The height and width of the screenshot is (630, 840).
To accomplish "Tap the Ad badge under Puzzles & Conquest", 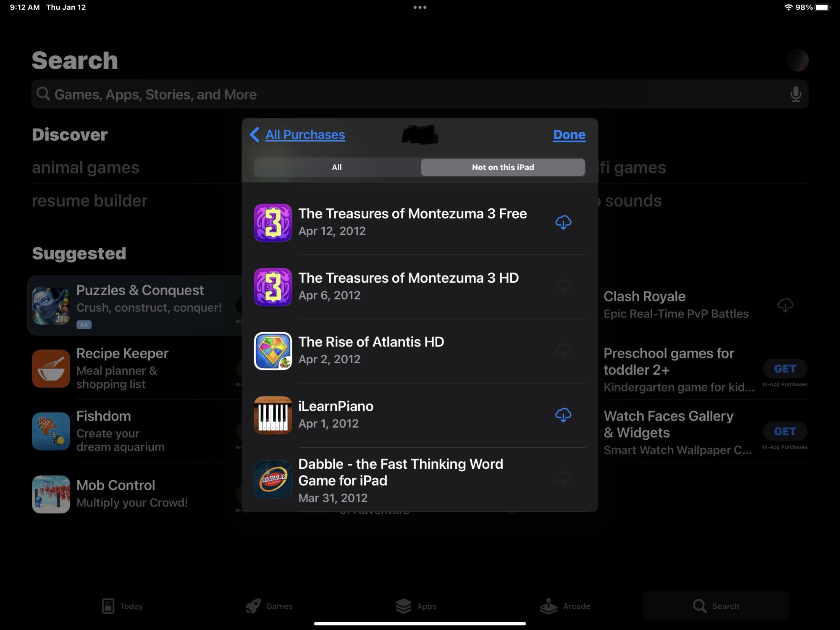I will pos(84,325).
